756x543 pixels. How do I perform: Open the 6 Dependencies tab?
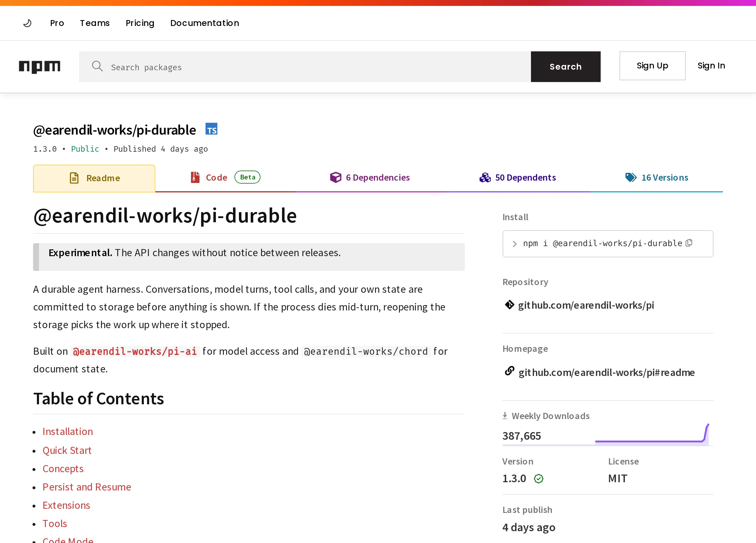370,178
